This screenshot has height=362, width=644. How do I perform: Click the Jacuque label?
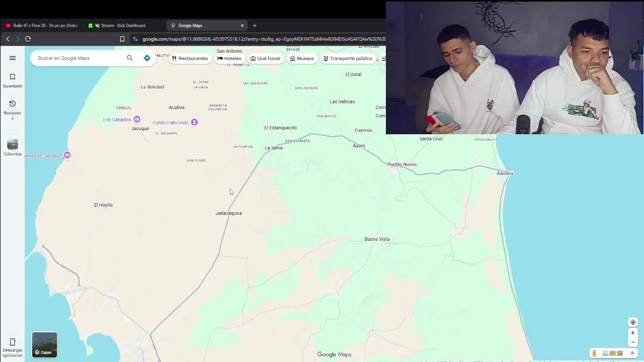(140, 129)
